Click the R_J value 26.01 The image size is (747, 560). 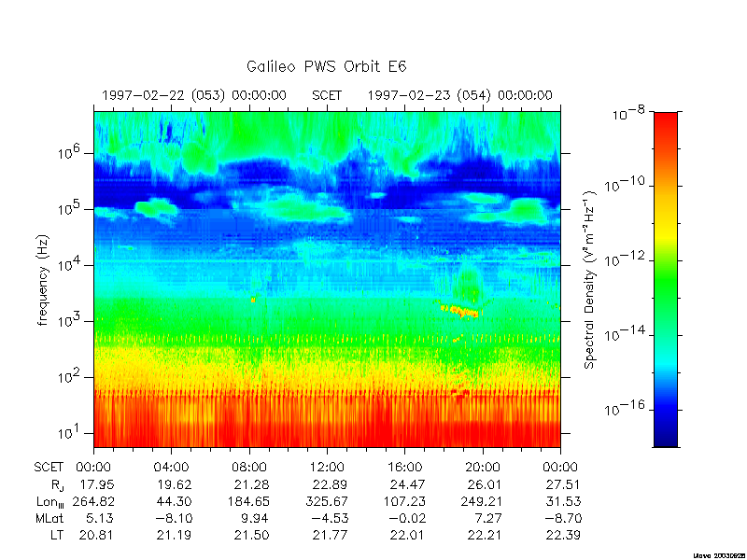485,484
